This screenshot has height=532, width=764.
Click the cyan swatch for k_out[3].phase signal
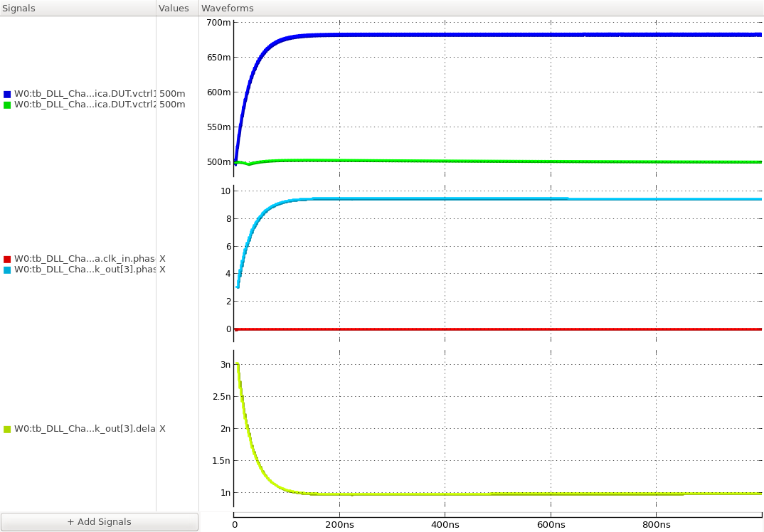point(7,270)
